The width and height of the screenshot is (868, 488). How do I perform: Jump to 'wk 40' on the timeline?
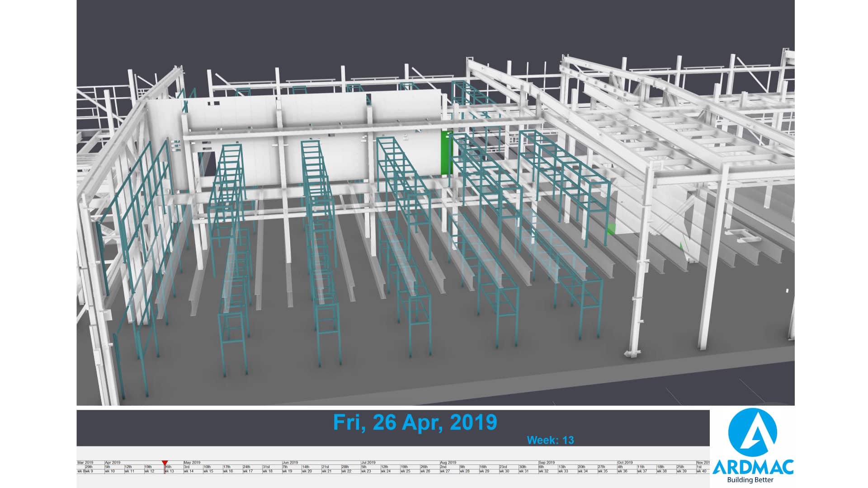pyautogui.click(x=701, y=471)
